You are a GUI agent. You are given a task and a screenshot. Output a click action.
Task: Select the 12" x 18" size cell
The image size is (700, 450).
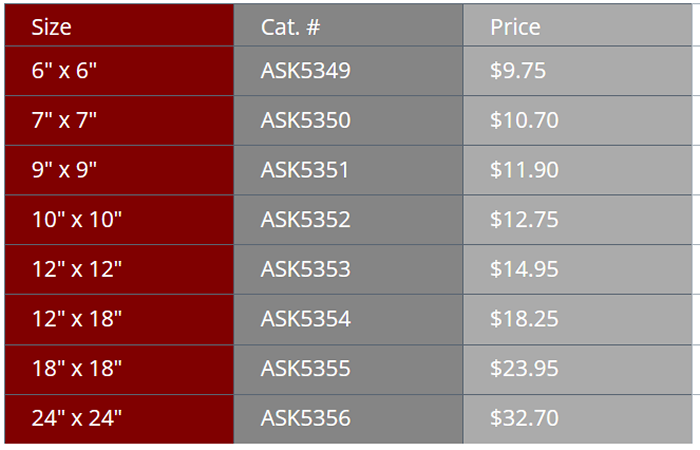pyautogui.click(x=76, y=319)
